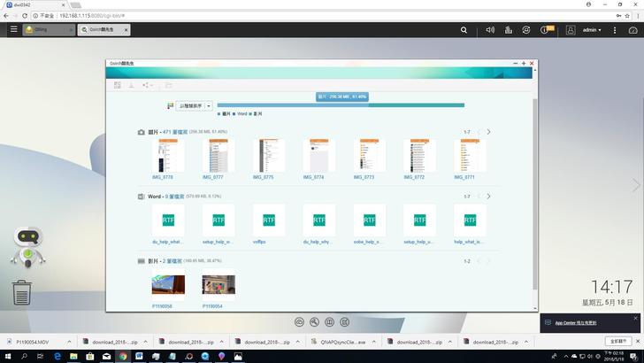Open thumbnail IMG_0777

click(x=218, y=156)
